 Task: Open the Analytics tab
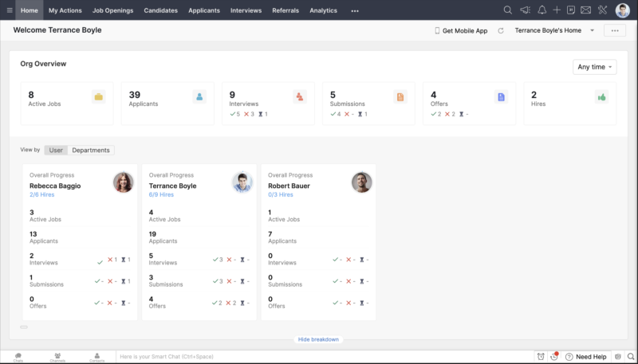pos(324,10)
